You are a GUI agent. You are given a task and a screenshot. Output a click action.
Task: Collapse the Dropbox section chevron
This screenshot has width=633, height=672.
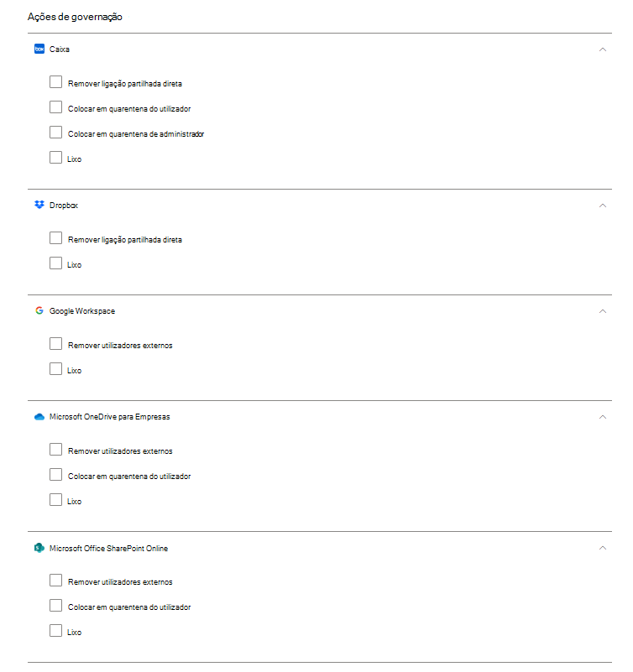(603, 206)
